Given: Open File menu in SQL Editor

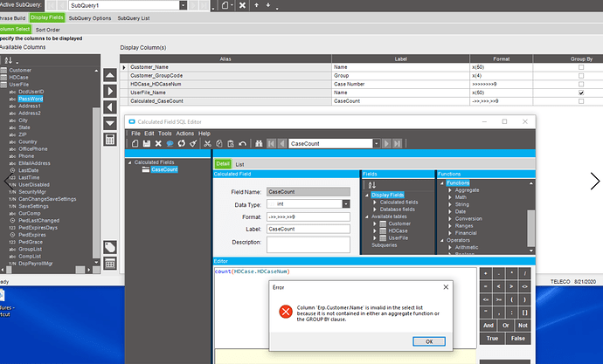Looking at the screenshot, I should pos(135,134).
